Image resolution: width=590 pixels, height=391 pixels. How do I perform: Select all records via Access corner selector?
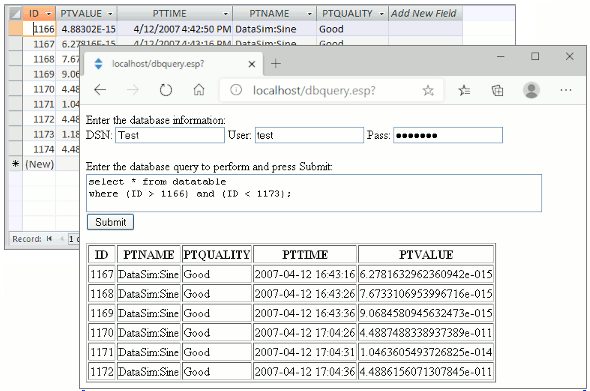[x=15, y=14]
